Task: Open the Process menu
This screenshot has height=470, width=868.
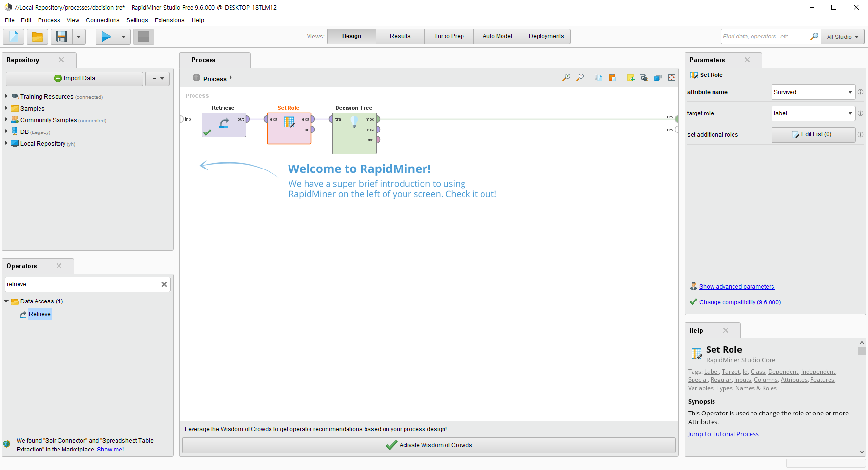Action: point(49,20)
